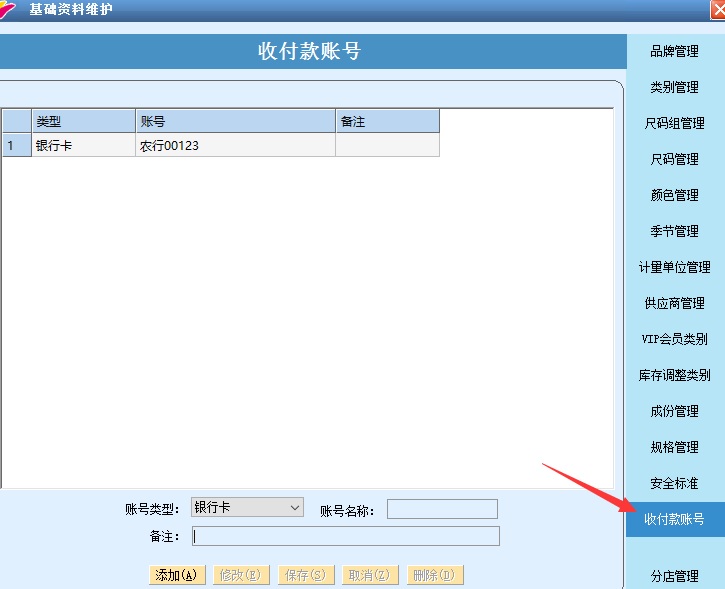Open 分店管理 in sidebar
The height and width of the screenshot is (589, 725).
[x=674, y=576]
